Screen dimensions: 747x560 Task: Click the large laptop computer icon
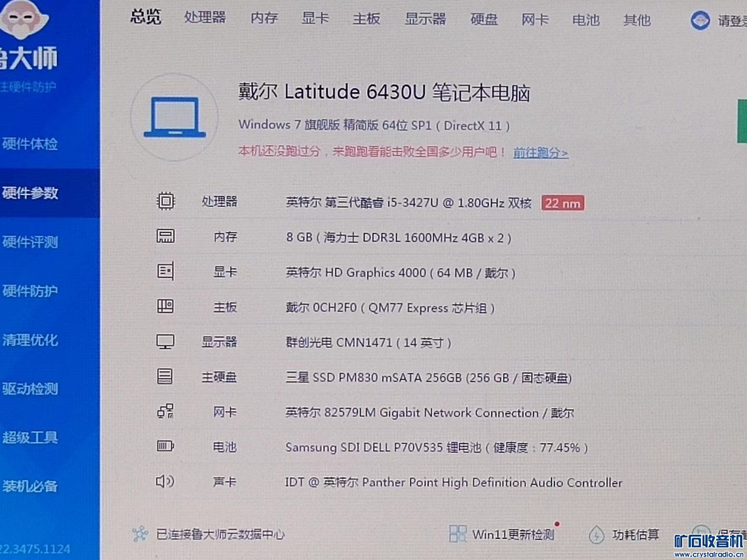pos(175,117)
